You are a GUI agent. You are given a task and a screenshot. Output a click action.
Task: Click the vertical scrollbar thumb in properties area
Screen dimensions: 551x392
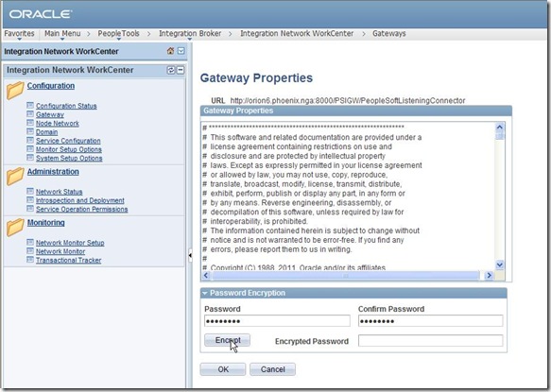point(500,136)
